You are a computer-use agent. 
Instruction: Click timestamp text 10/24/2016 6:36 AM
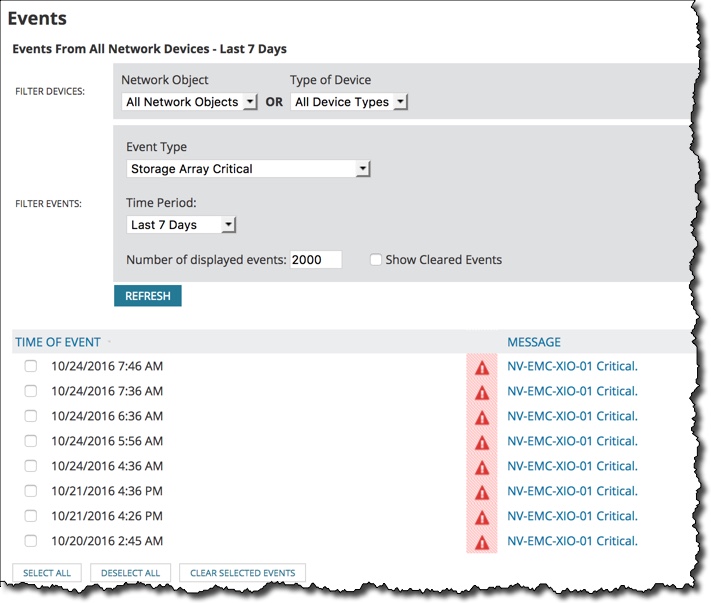pyautogui.click(x=107, y=416)
